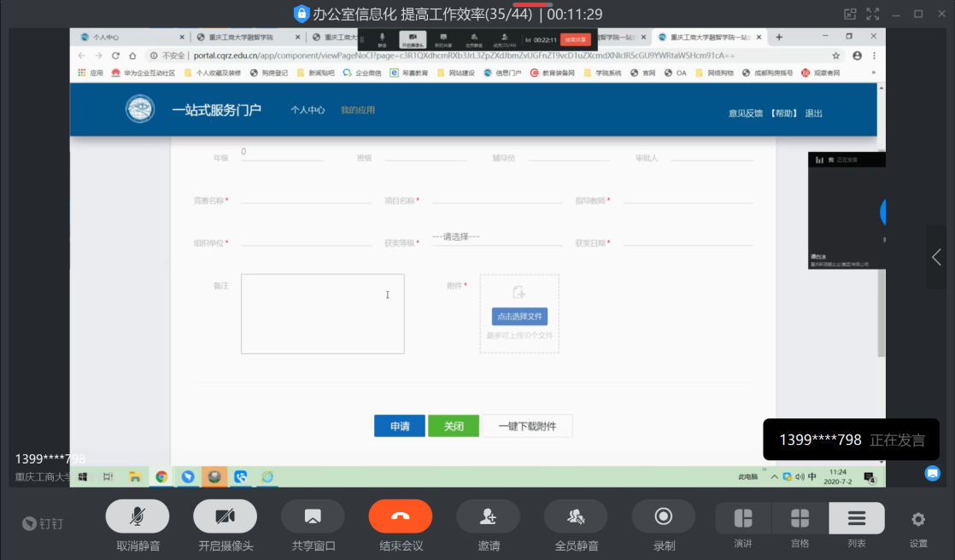Click the blue chat bubble icon
The height and width of the screenshot is (560, 955).
pyautogui.click(x=932, y=472)
